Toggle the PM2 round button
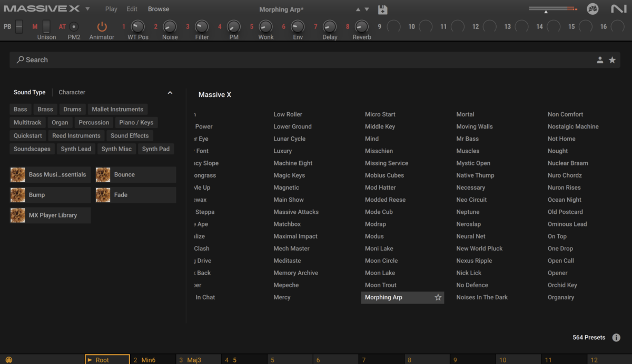 pyautogui.click(x=74, y=26)
